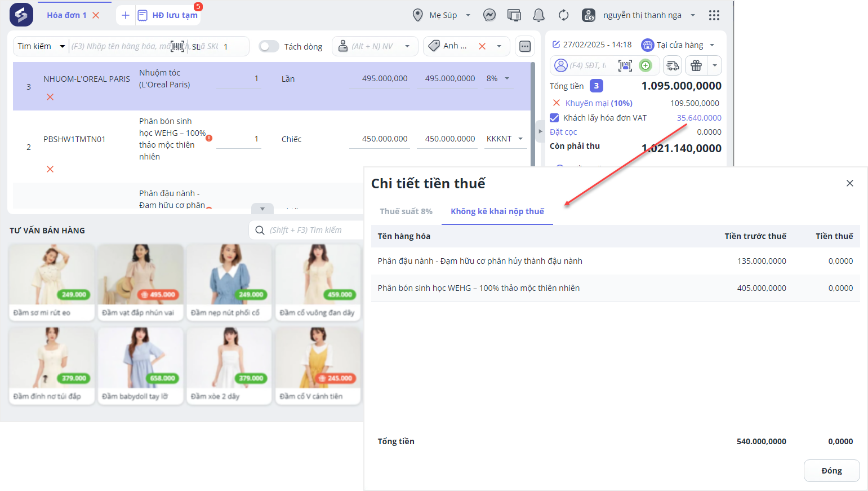Screen dimensions: 868x491
Task: Remove the NHUOM-L'OREAL PARIS row
Action: tap(50, 97)
